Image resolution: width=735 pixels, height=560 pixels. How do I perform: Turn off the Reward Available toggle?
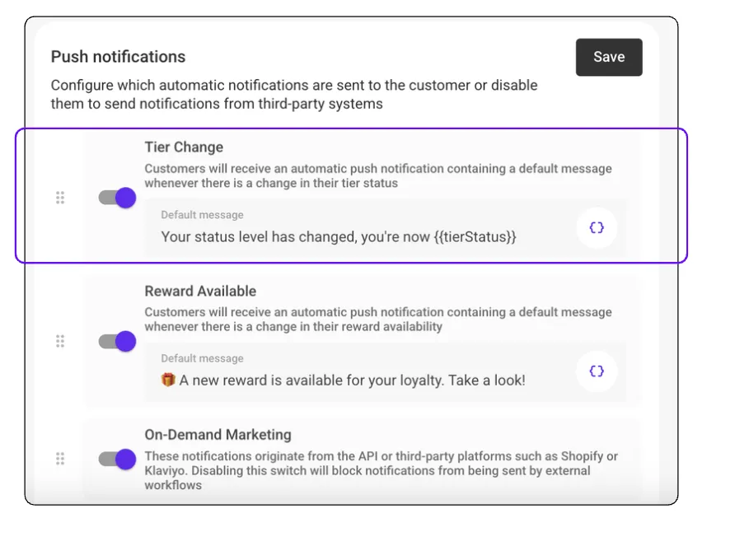point(117,341)
